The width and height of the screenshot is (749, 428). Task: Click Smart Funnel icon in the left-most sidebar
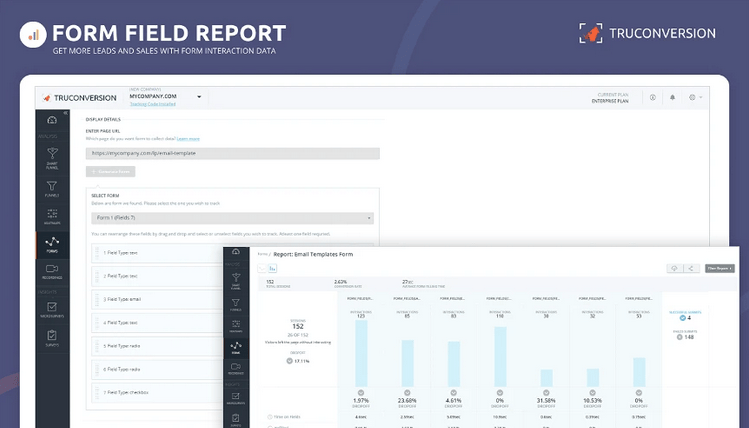tap(51, 153)
